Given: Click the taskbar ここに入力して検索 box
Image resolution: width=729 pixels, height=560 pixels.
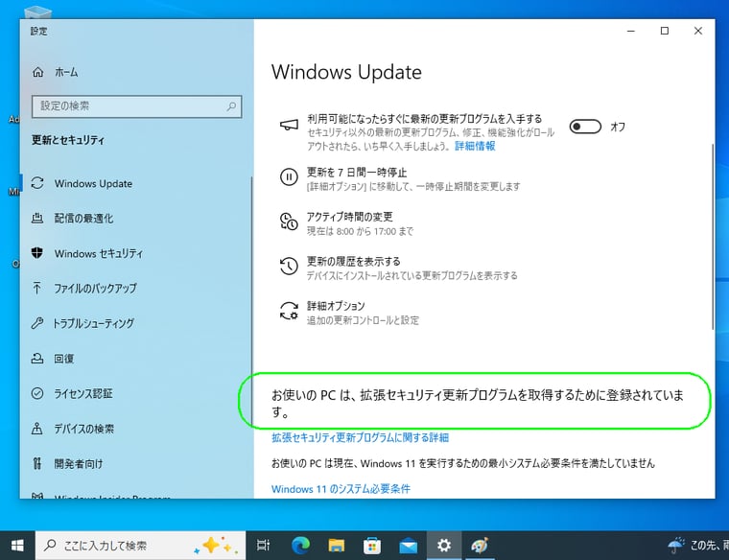Looking at the screenshot, I should point(140,546).
